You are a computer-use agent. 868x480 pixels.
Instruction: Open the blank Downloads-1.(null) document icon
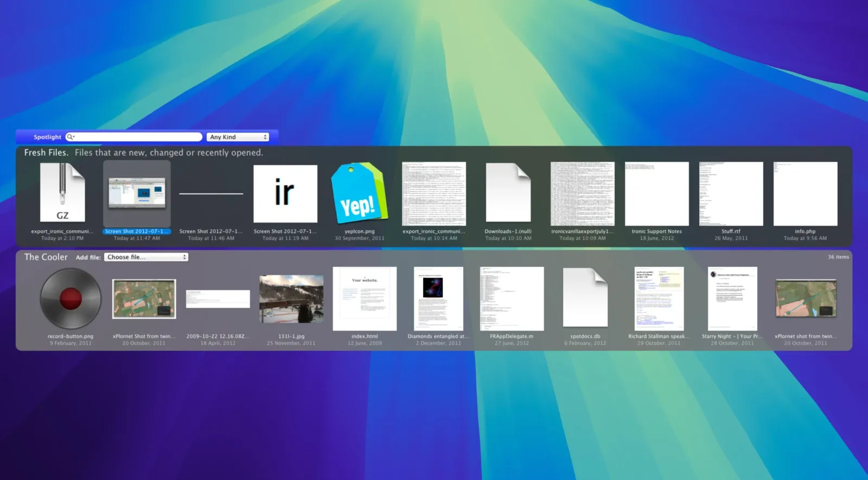pos(508,193)
